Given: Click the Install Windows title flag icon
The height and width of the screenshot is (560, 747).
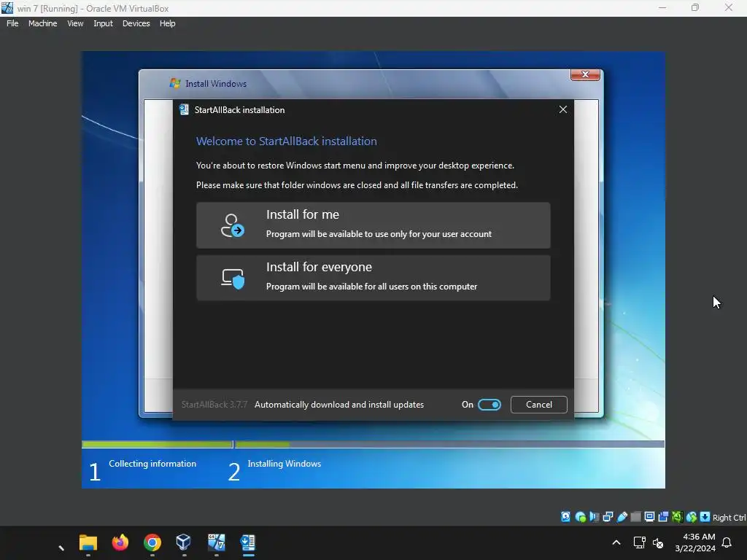Looking at the screenshot, I should pyautogui.click(x=175, y=83).
